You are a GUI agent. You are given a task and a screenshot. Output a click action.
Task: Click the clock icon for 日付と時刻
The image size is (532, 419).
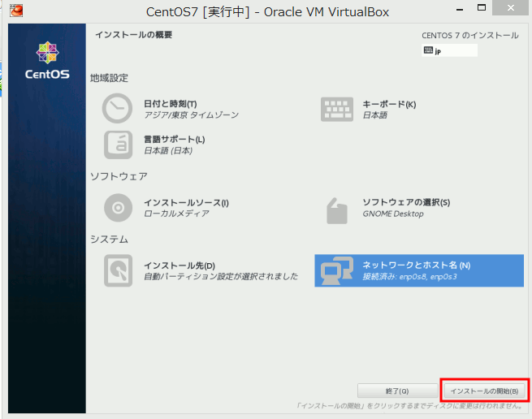(x=118, y=109)
